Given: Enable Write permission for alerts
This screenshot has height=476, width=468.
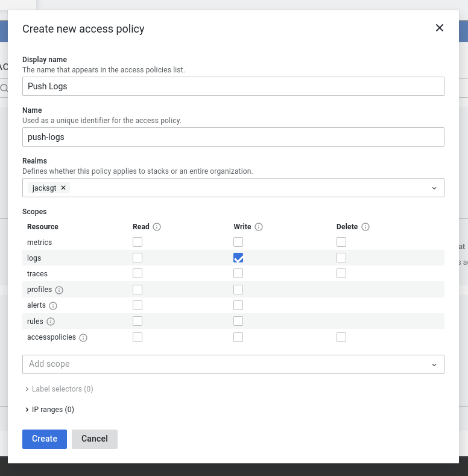Looking at the screenshot, I should click(x=238, y=305).
